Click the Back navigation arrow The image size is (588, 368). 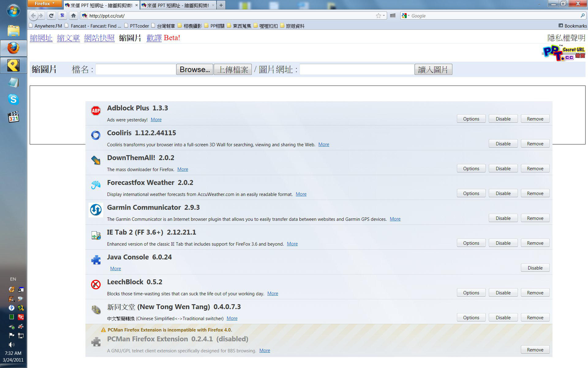(34, 16)
